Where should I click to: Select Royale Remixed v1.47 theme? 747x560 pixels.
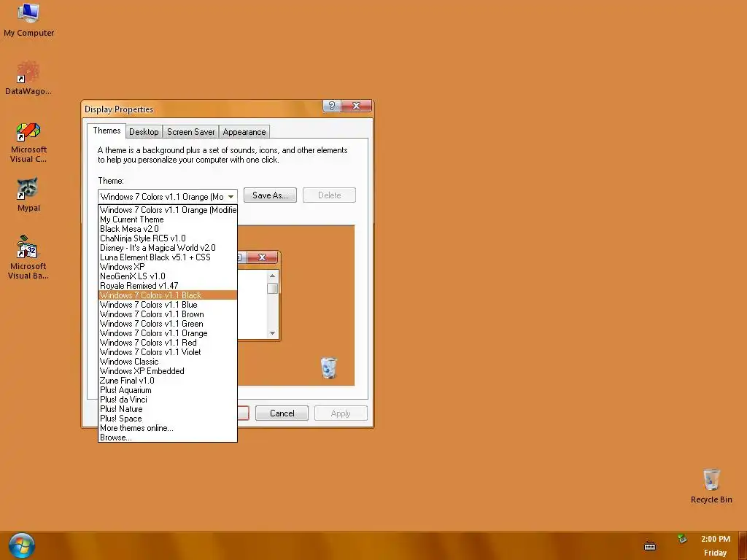(168, 286)
